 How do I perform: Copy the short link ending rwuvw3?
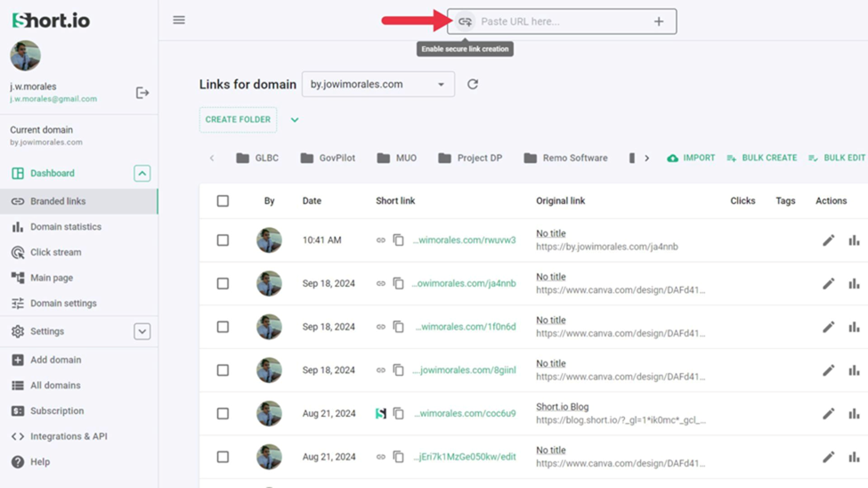399,240
